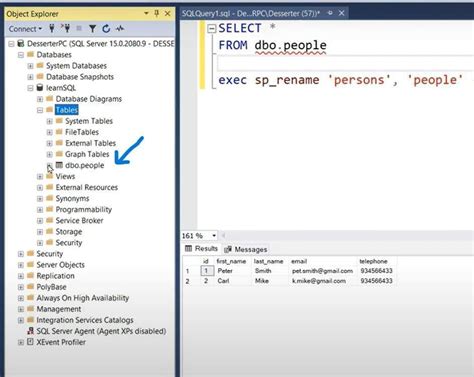Select the cell with name Peter
Screen dimensions: 474x377
point(225,271)
